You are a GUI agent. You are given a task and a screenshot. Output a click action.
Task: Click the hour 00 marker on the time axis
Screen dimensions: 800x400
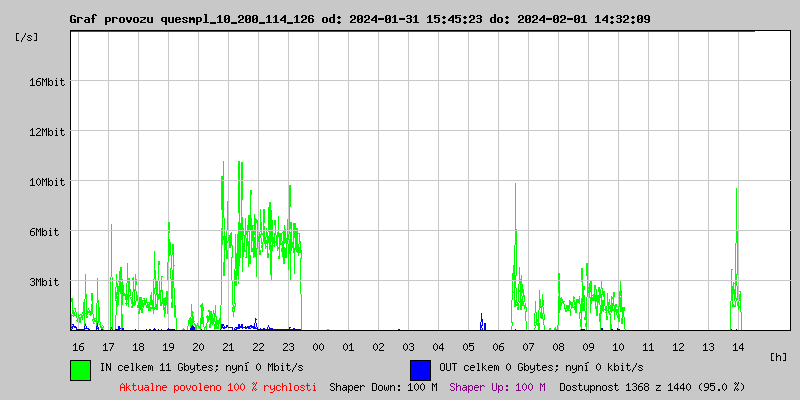(x=318, y=347)
